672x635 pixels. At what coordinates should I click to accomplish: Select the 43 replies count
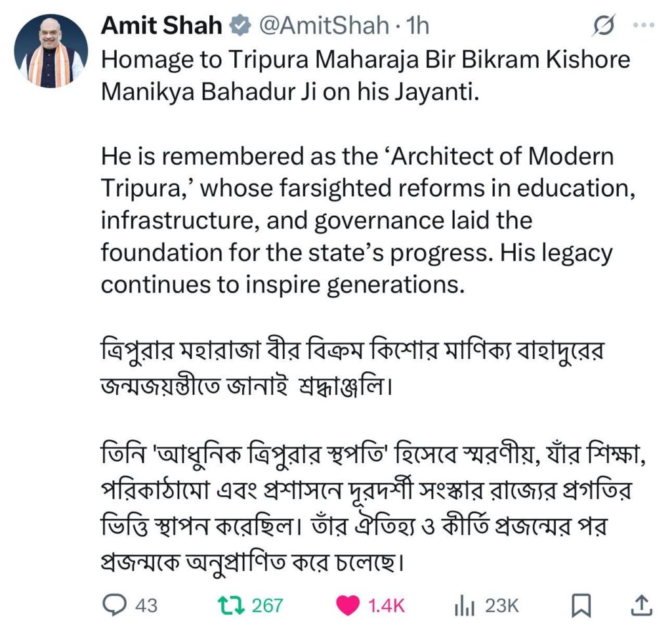146,605
